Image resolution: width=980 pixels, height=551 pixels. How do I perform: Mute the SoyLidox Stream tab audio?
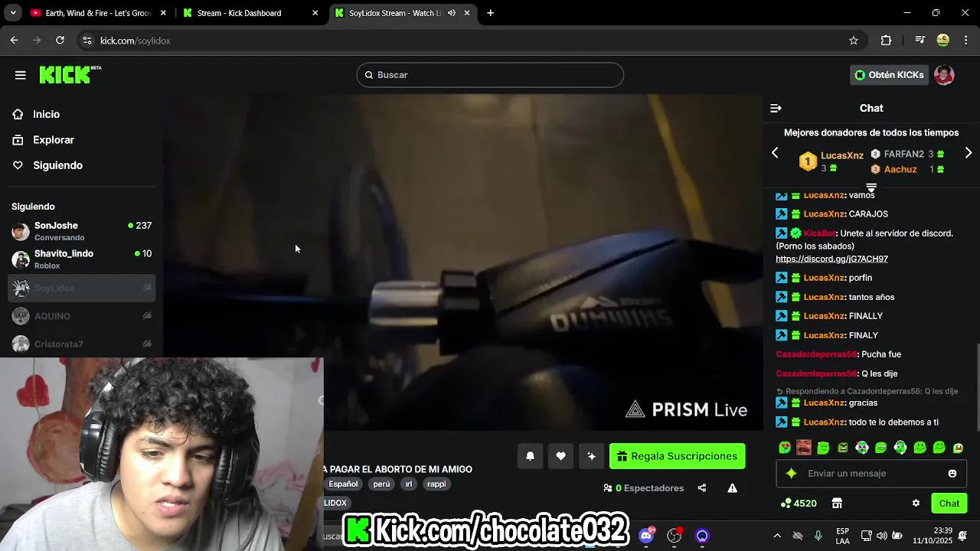coord(452,13)
